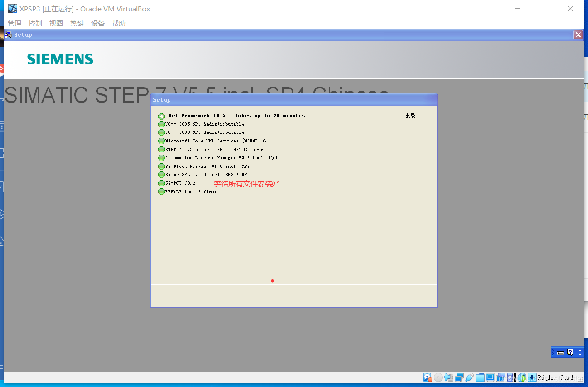Screen dimensions: 588x387
Task: Select the 'S7-PCT V3.2' row
Action: (x=180, y=183)
